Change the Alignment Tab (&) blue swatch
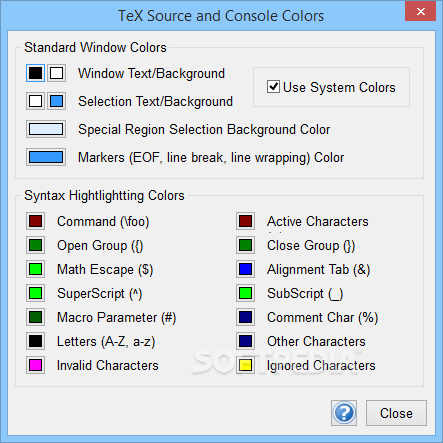This screenshot has height=443, width=443. click(x=246, y=269)
